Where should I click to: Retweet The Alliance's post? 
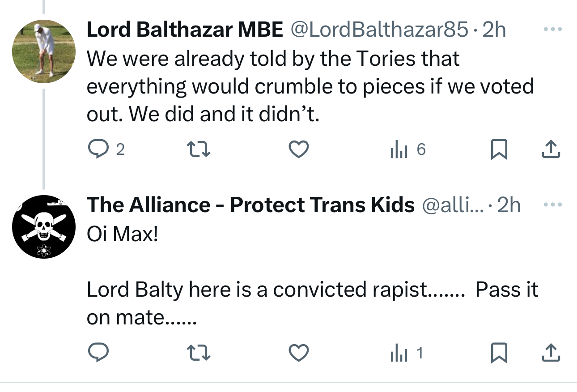[x=198, y=354]
